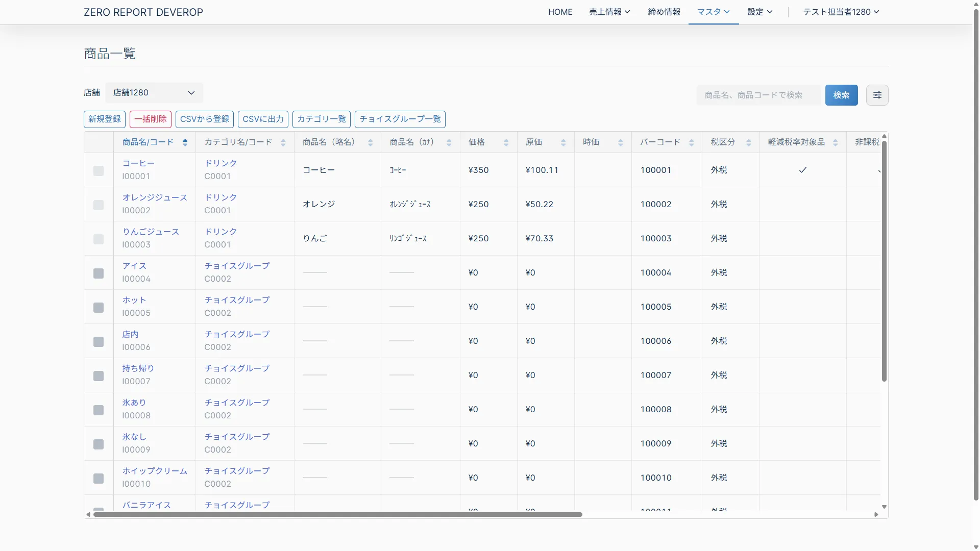Viewport: 980px width, 551px height.
Task: Click the horizontal table scrollbar
Action: [x=337, y=514]
